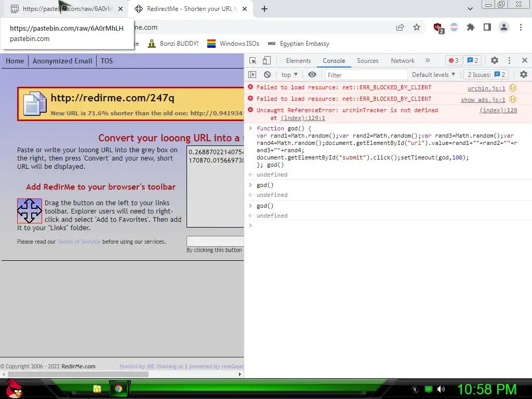Click the share page icon
The height and width of the screenshot is (399, 532).
[400, 28]
